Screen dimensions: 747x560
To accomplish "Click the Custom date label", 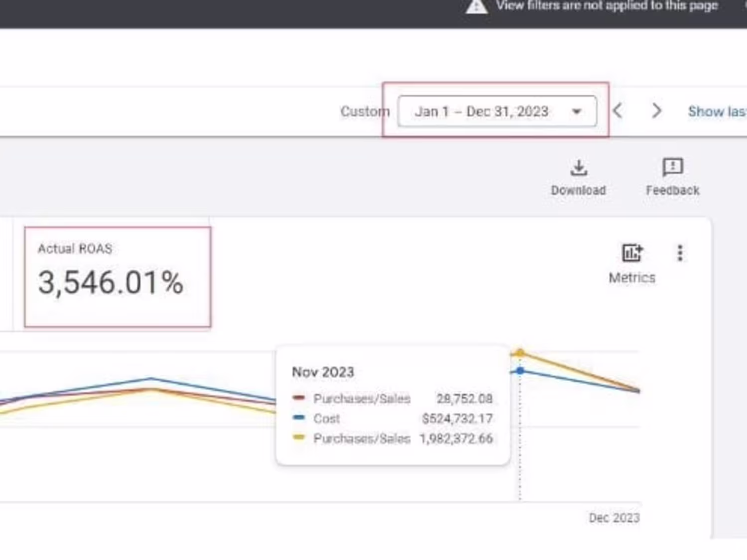I will [x=365, y=112].
